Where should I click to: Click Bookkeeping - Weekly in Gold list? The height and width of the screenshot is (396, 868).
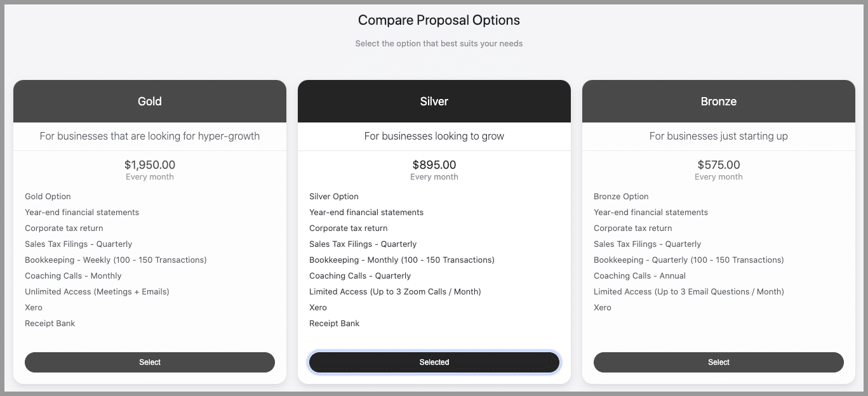(116, 260)
